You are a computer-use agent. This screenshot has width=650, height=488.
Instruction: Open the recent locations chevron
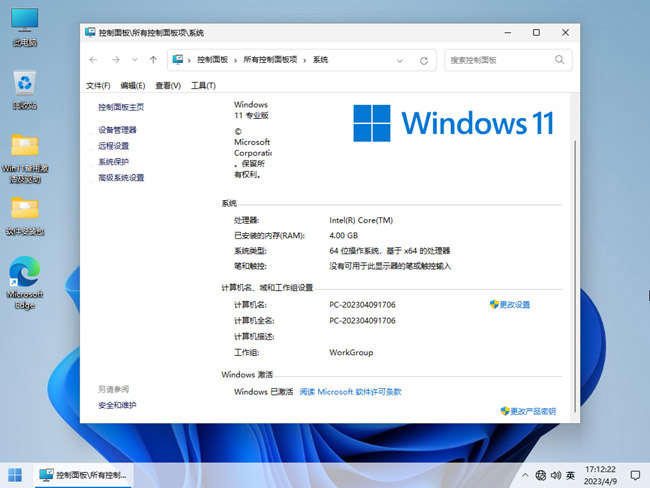(135, 60)
